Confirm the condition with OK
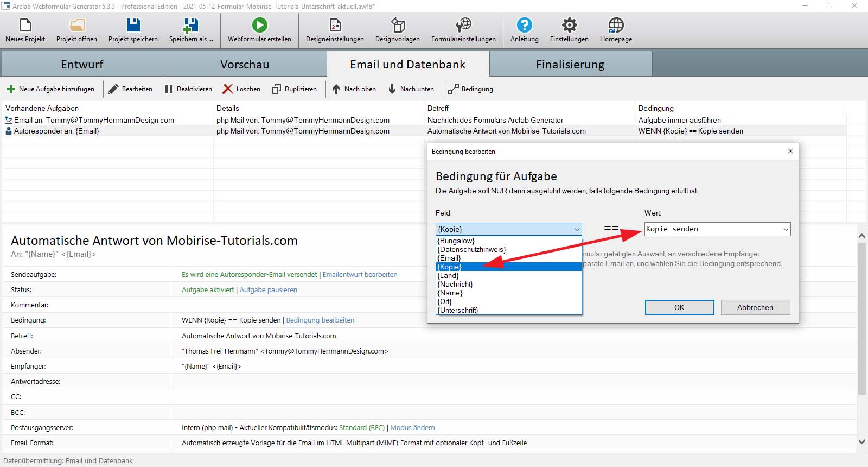Image resolution: width=868 pixels, height=467 pixels. coord(679,307)
